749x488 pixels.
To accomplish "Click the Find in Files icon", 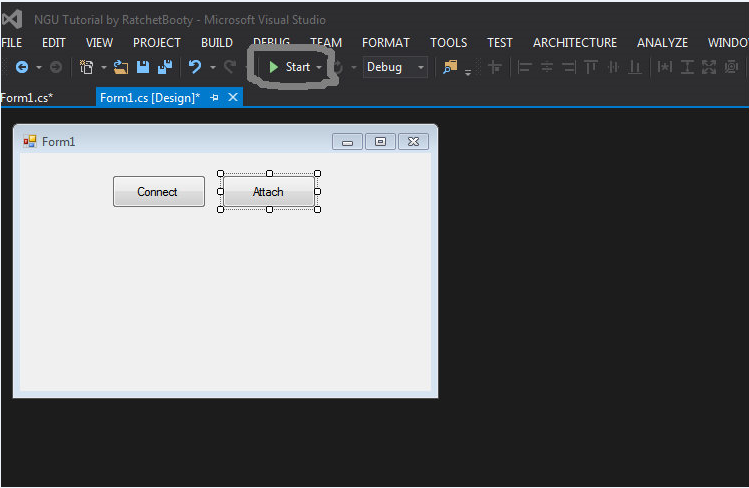I will click(450, 67).
